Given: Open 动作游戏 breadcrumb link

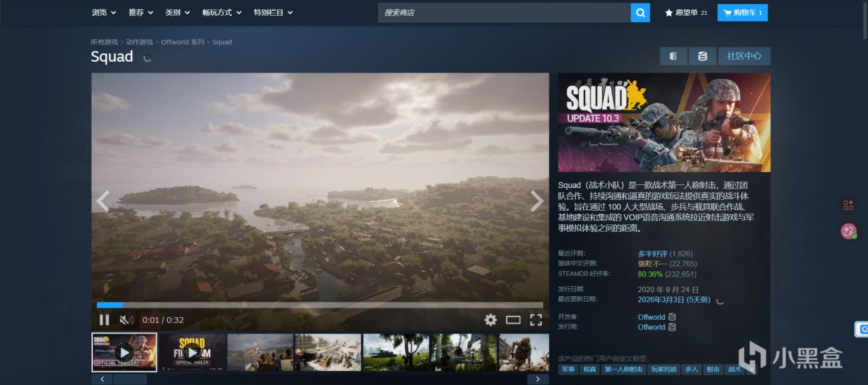Looking at the screenshot, I should click(140, 42).
